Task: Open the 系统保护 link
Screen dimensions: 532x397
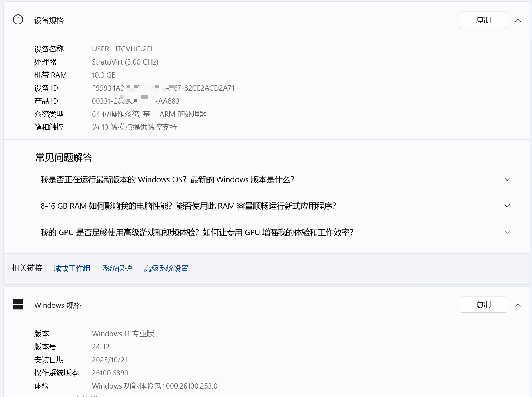Action: point(117,269)
